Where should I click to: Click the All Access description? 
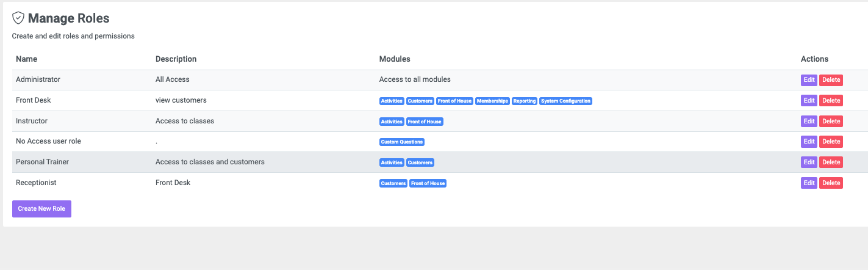[173, 79]
